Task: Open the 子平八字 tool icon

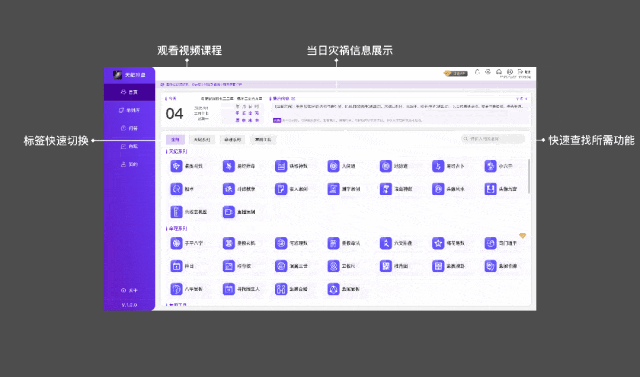Action: point(176,243)
